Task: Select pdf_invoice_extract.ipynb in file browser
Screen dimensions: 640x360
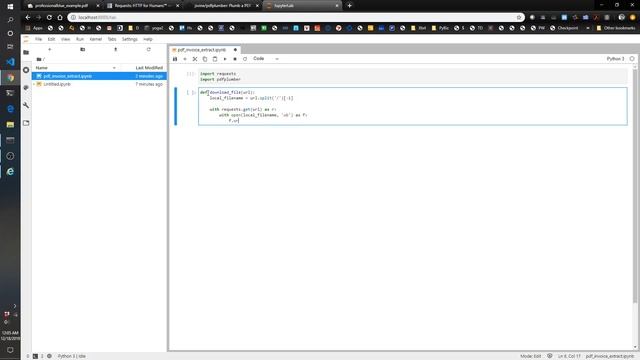Action: click(x=99, y=76)
